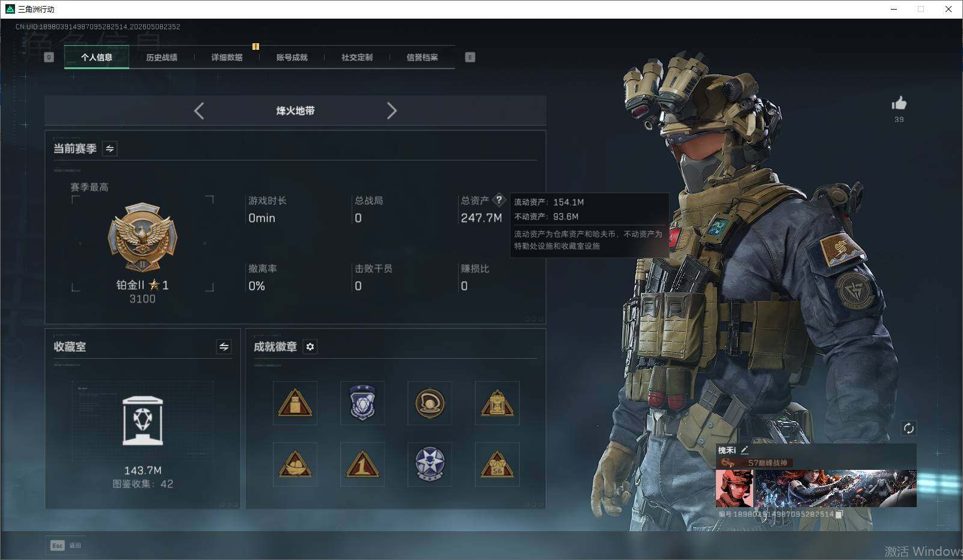
Task: Click the 143.7M collection value
Action: point(142,470)
